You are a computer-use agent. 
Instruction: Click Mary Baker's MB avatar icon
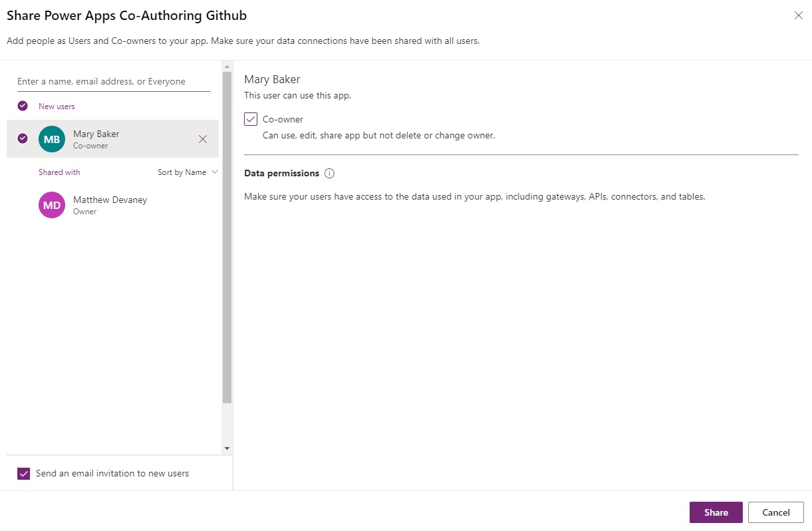[x=52, y=139]
